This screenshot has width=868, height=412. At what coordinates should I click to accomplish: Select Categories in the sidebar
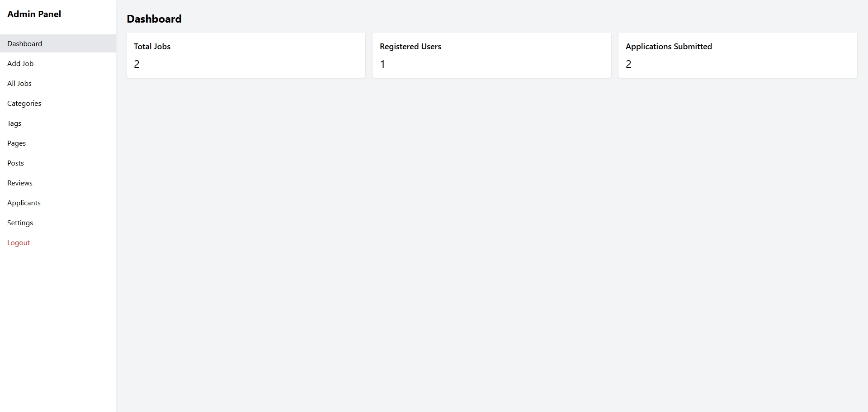(x=24, y=103)
